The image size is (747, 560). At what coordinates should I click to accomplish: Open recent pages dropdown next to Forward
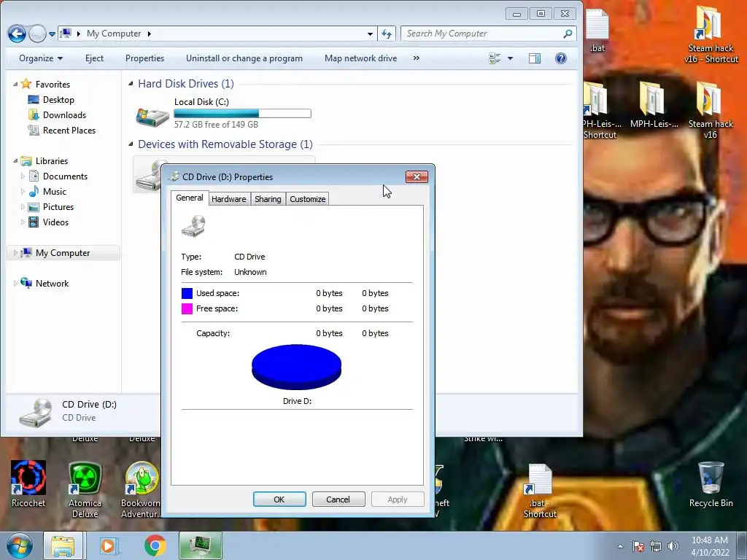click(x=52, y=34)
